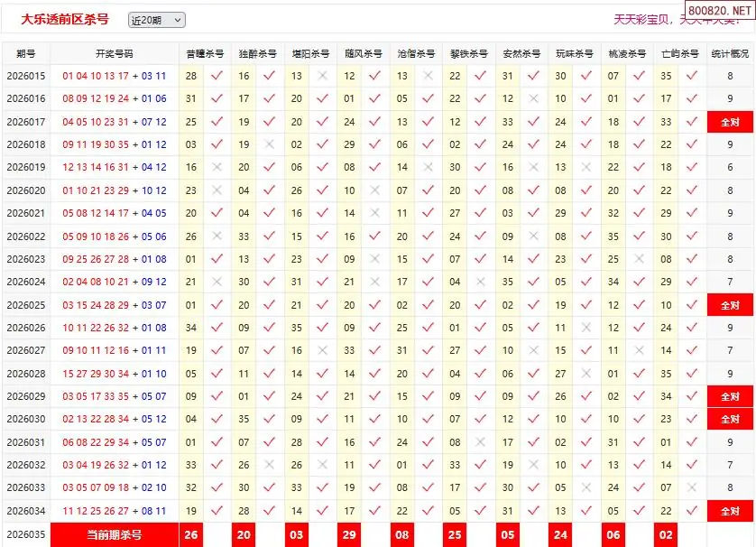Click the red 当前期杀号 bar

point(115,534)
